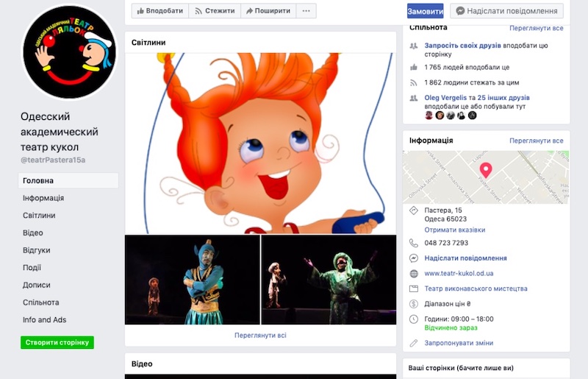Image resolution: width=588 pixels, height=379 pixels.
Task: Click the invite friends people icon
Action: [x=414, y=46]
